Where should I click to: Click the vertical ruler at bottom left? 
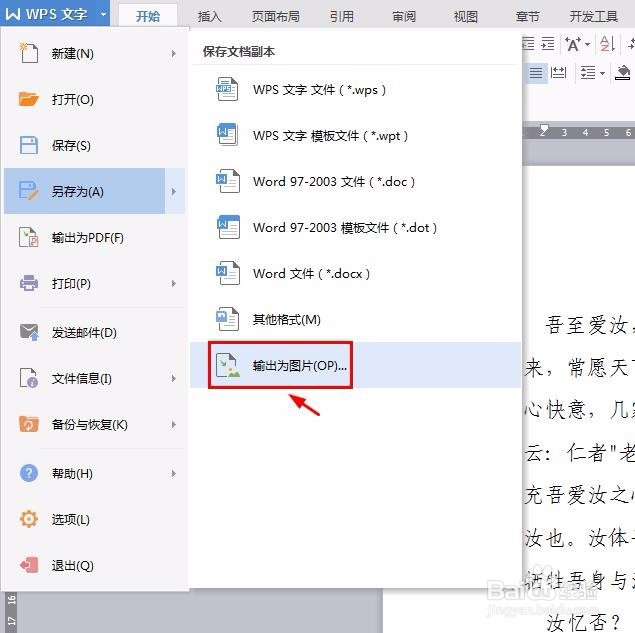11,611
